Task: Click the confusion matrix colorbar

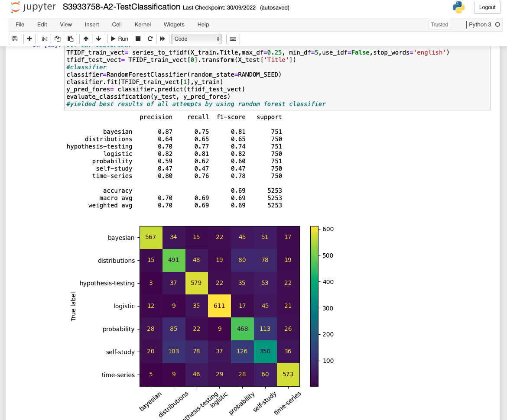Action: 314,306
